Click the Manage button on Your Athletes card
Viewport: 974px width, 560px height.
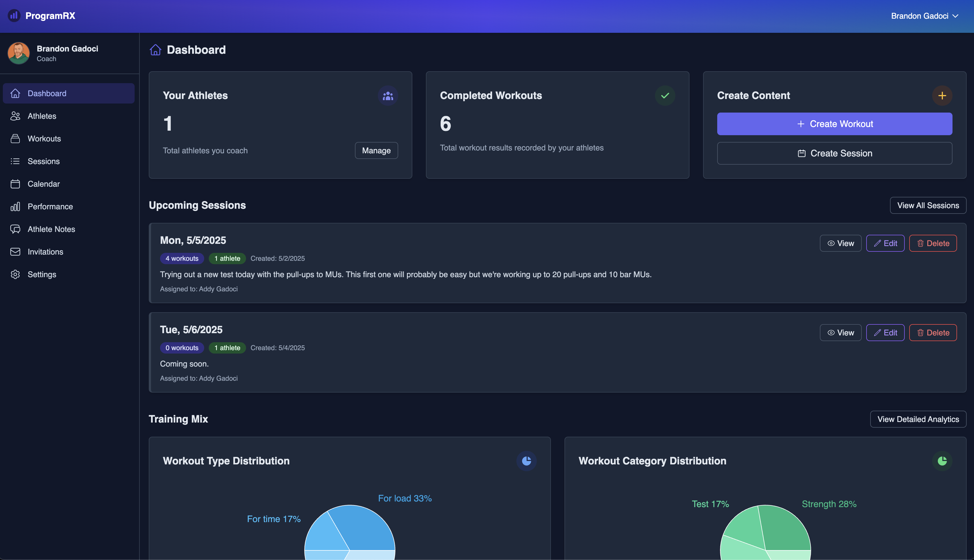(376, 151)
